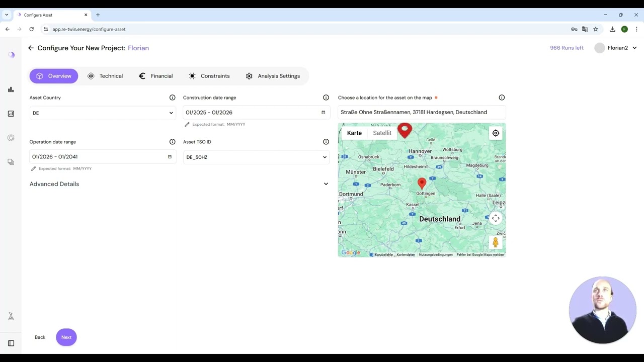
Task: Open calendar for Operation date range
Action: (x=170, y=157)
